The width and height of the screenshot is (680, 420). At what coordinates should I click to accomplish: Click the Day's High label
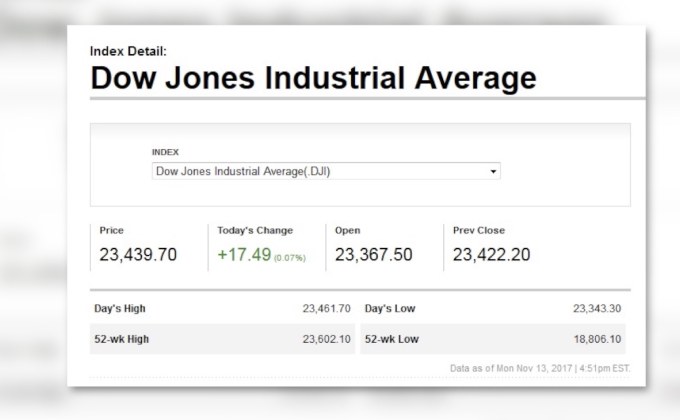pos(122,309)
